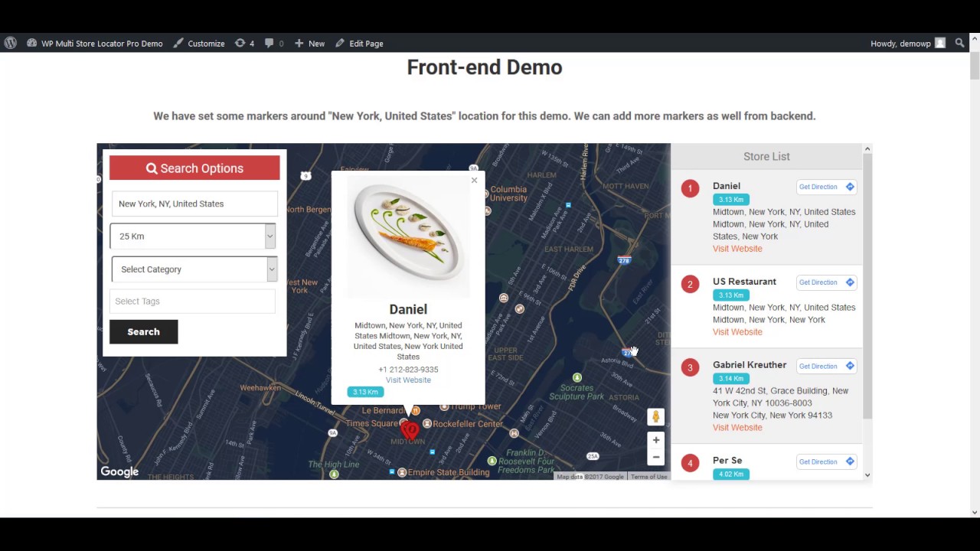
Task: Click the Empire State Building map pin
Action: 402,473
